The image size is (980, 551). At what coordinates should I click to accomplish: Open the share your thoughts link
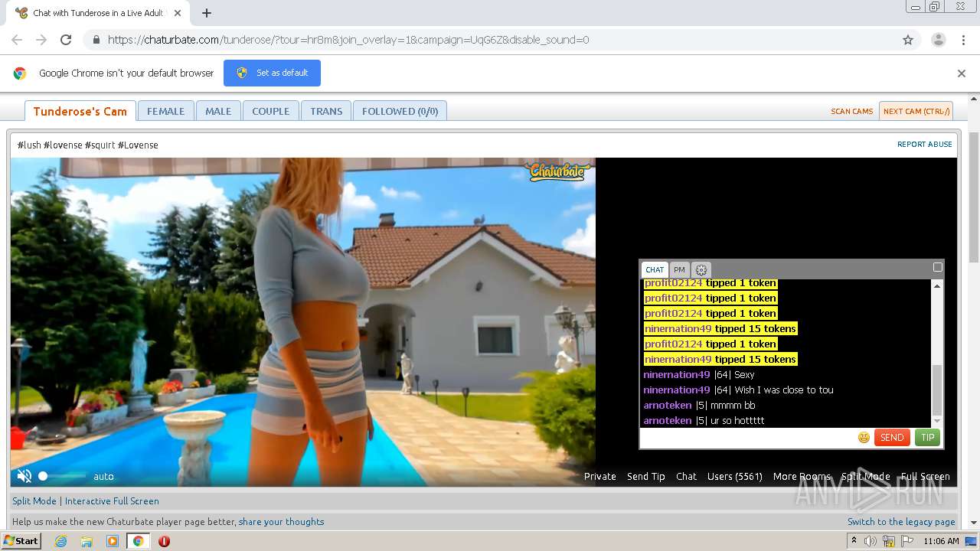click(281, 522)
